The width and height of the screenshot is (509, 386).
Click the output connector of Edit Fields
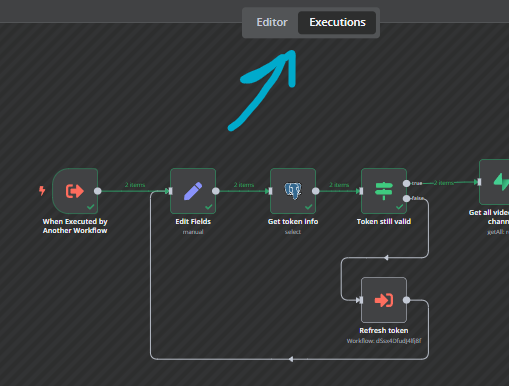pyautogui.click(x=216, y=191)
